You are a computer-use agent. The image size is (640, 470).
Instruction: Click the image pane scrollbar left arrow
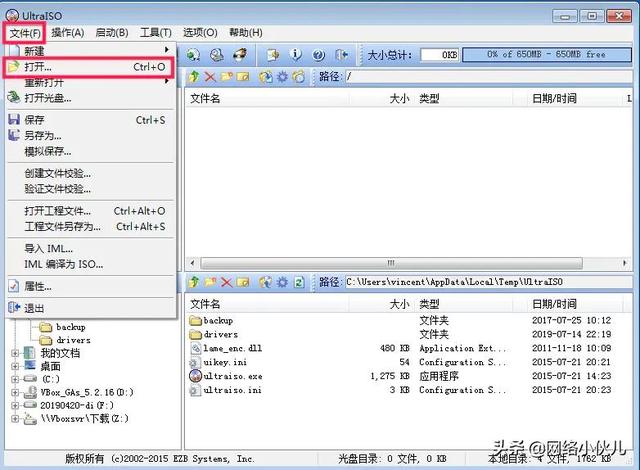[192, 263]
